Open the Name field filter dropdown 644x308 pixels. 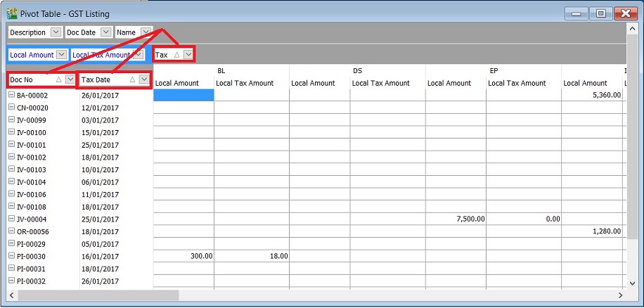[x=145, y=32]
